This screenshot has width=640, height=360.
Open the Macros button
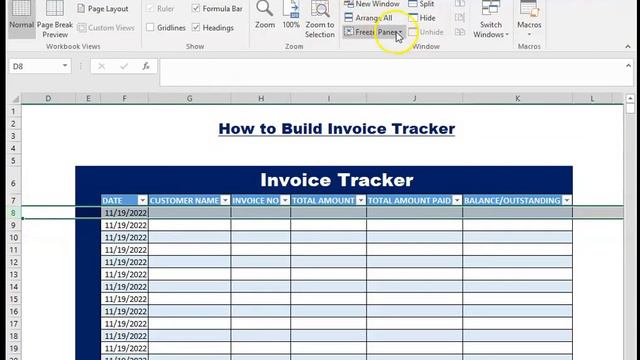529,18
